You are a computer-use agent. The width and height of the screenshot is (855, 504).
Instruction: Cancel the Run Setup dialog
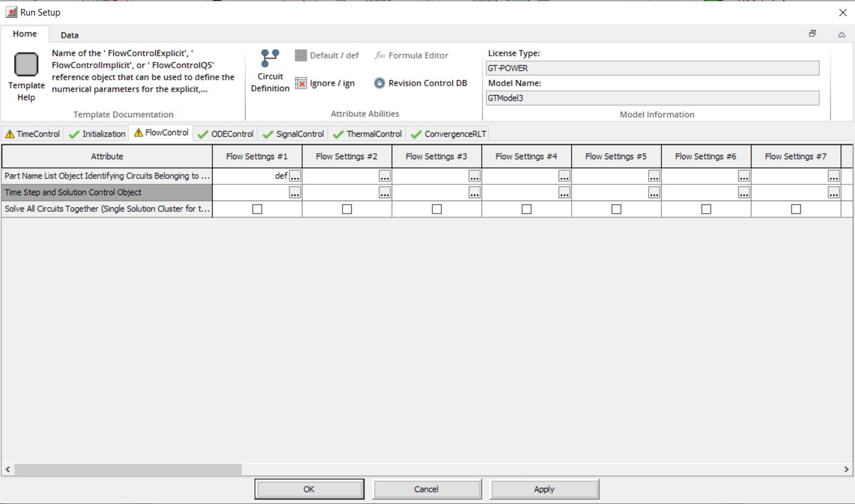tap(426, 488)
